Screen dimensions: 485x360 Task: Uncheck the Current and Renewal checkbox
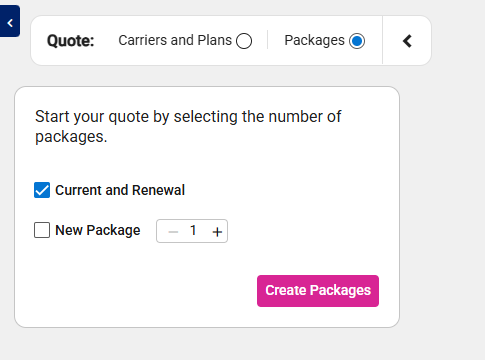[x=42, y=190]
